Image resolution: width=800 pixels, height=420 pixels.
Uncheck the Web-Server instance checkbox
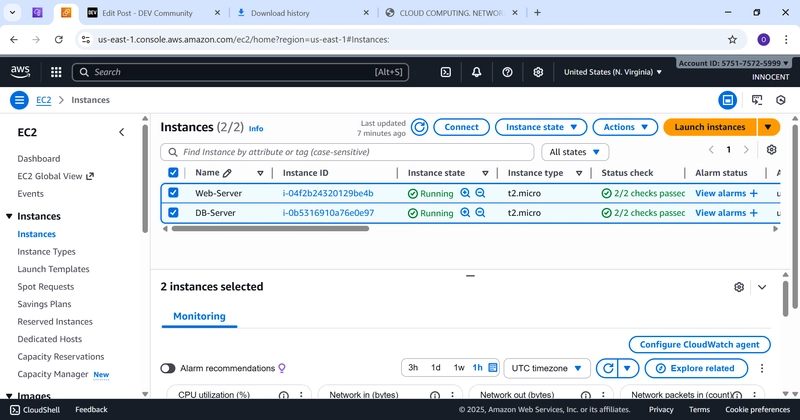point(173,192)
